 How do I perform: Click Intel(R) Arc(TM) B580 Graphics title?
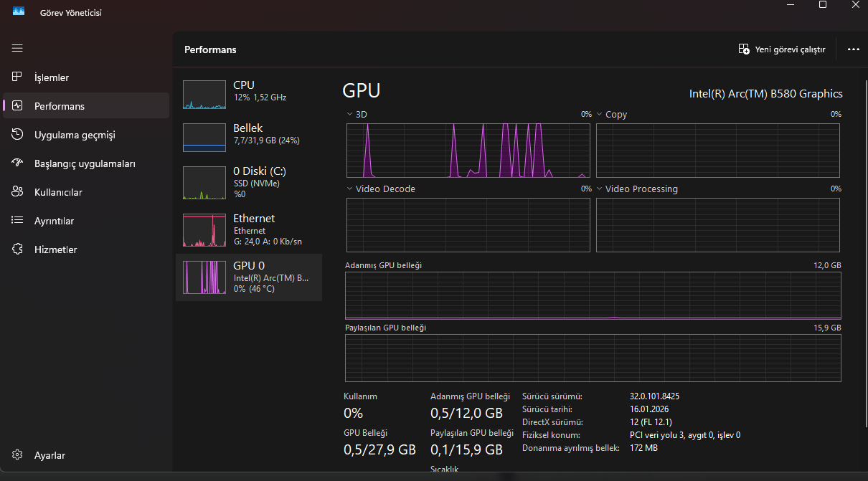click(766, 94)
